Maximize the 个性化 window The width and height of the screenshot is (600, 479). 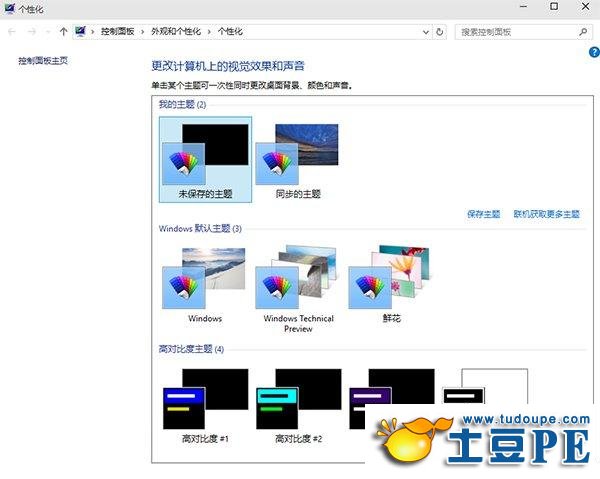pyautogui.click(x=554, y=7)
